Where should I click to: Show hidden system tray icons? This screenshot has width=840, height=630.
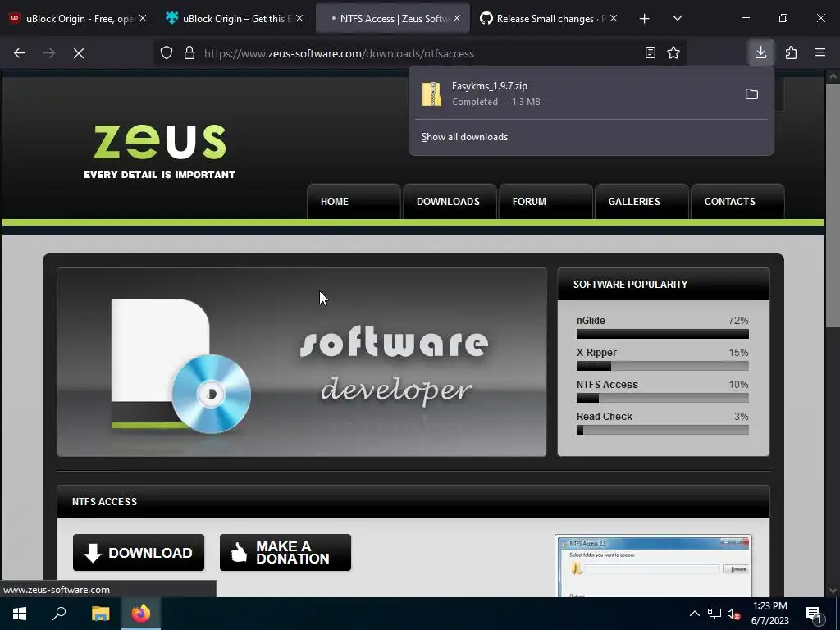pos(694,614)
